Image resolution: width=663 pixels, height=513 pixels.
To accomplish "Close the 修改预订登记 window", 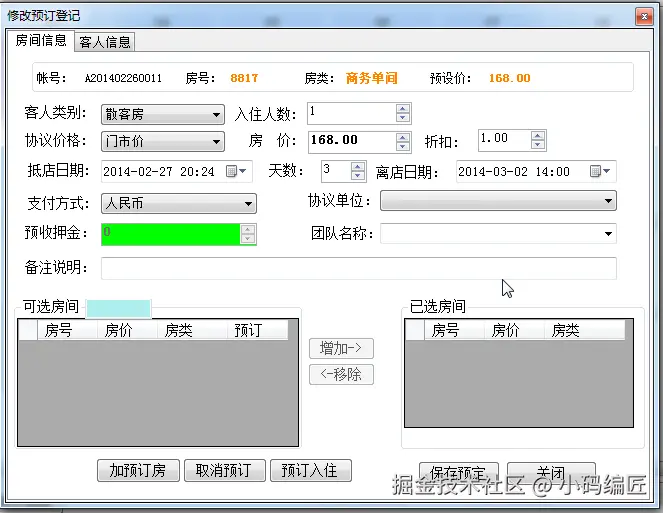I will click(644, 16).
